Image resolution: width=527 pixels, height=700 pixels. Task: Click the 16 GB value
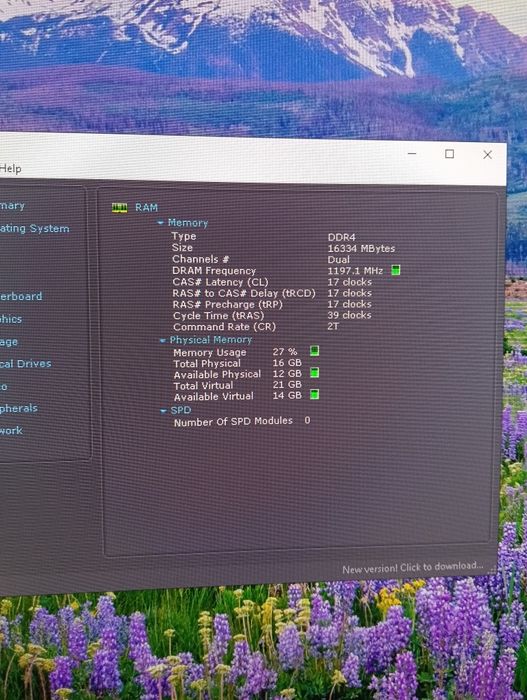(287, 363)
